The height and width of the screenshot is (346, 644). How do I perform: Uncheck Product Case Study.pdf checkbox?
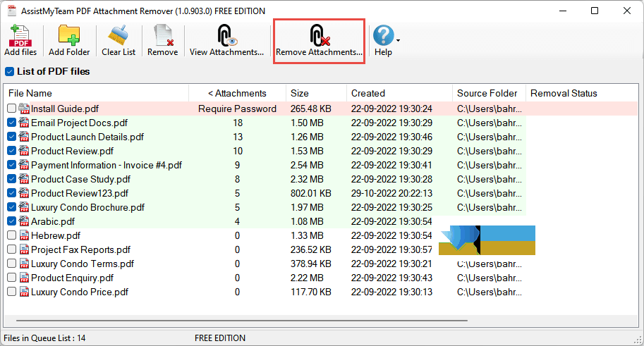[x=11, y=179]
